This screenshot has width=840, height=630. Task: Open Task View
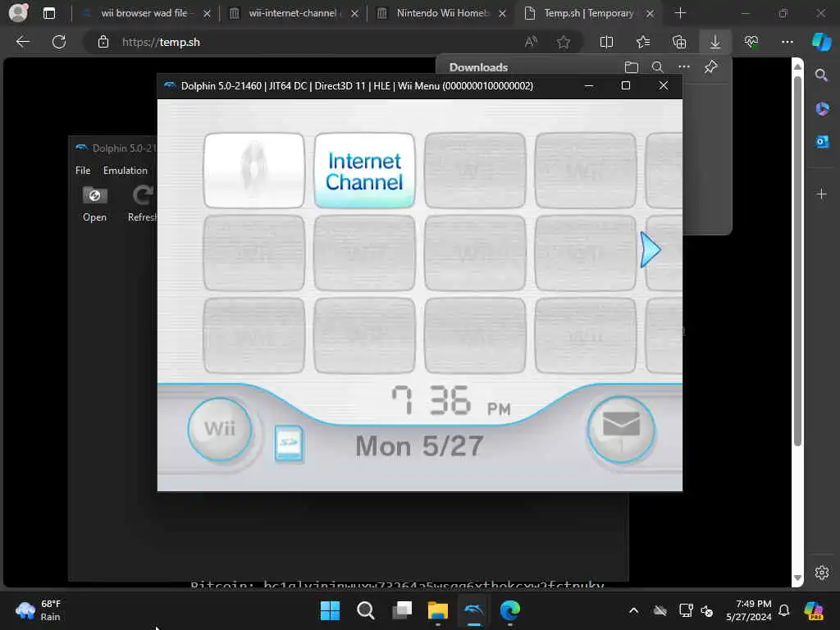click(x=402, y=610)
